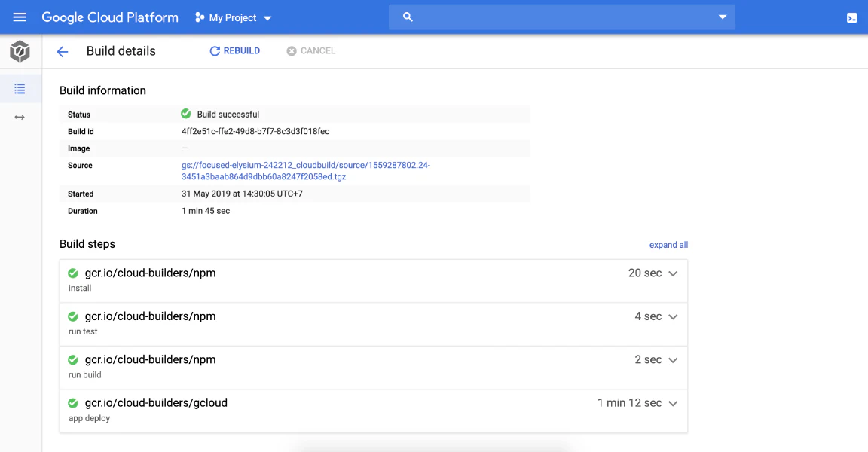Open the gs:// source tarball link

click(306, 171)
